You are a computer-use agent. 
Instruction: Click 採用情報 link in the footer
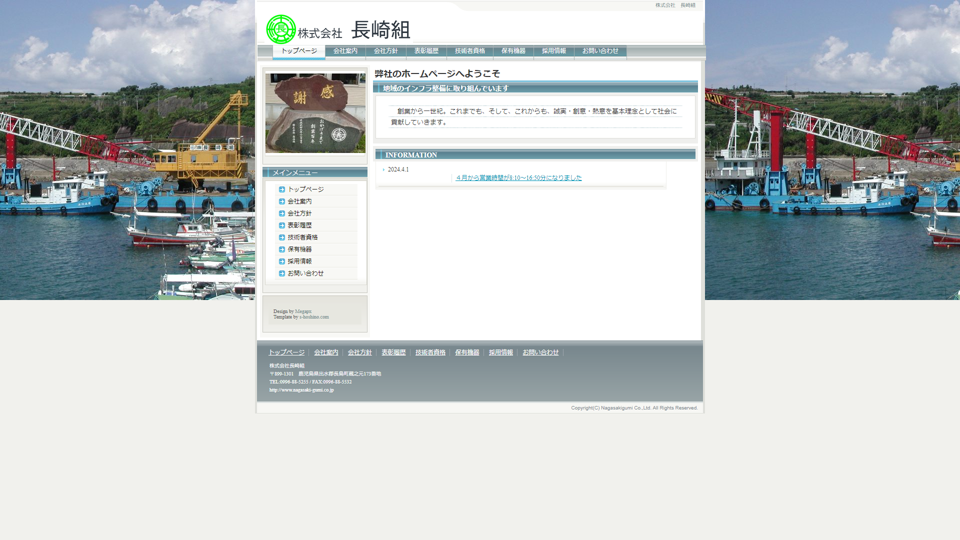[x=500, y=353]
